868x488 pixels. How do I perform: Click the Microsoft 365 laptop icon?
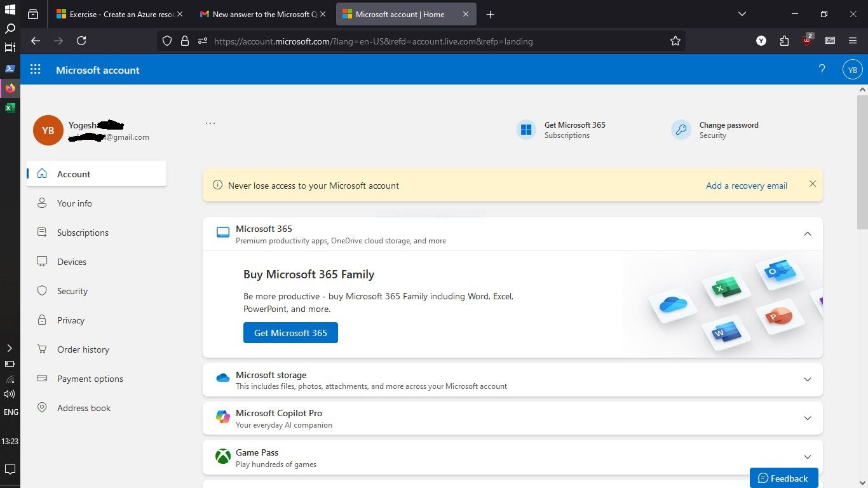[222, 233]
